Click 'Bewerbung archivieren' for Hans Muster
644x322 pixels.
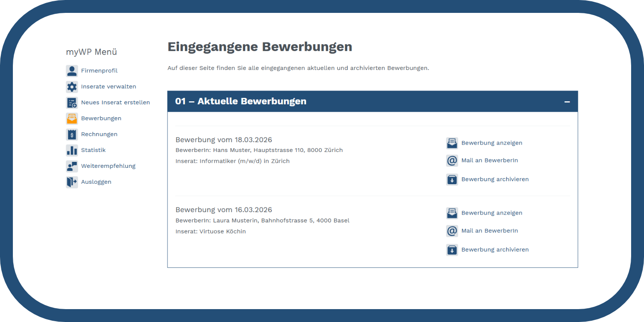tap(495, 179)
